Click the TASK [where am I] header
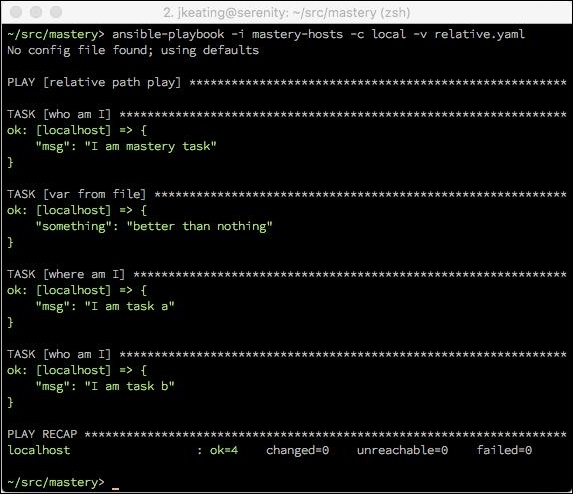Image resolution: width=573 pixels, height=494 pixels. [66, 274]
